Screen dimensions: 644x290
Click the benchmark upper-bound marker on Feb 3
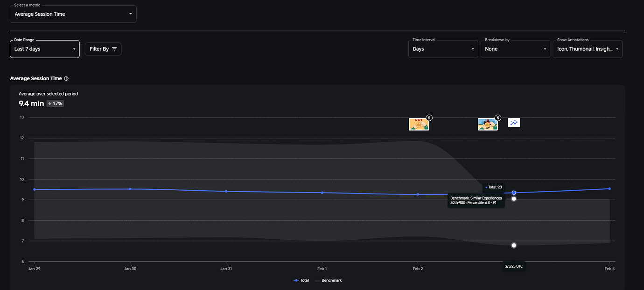tap(514, 199)
